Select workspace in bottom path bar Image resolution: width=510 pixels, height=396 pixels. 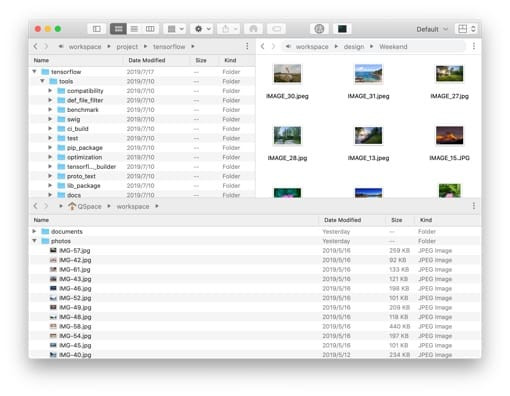click(x=133, y=207)
